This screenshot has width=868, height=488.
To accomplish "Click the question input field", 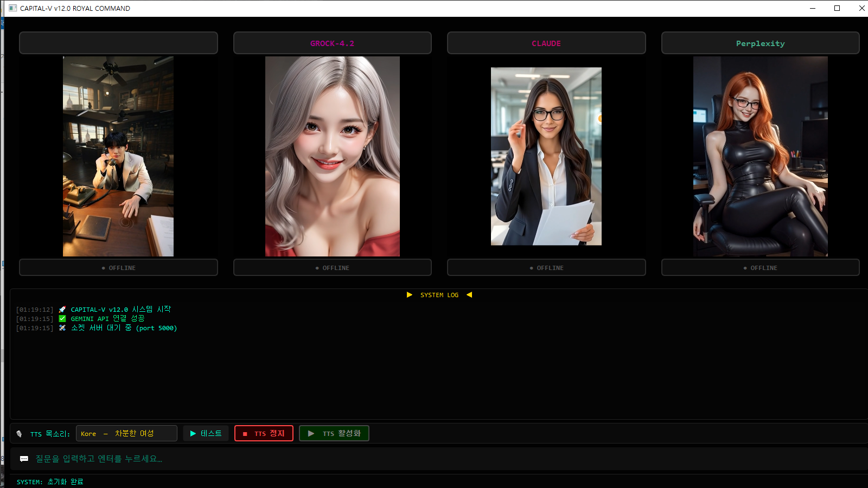I will coord(434,459).
